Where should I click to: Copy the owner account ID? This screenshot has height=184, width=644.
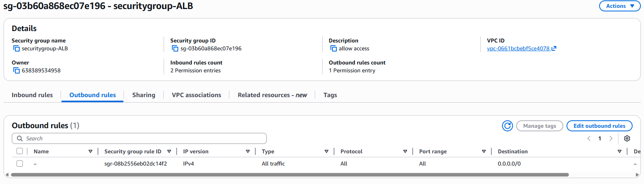pyautogui.click(x=17, y=70)
